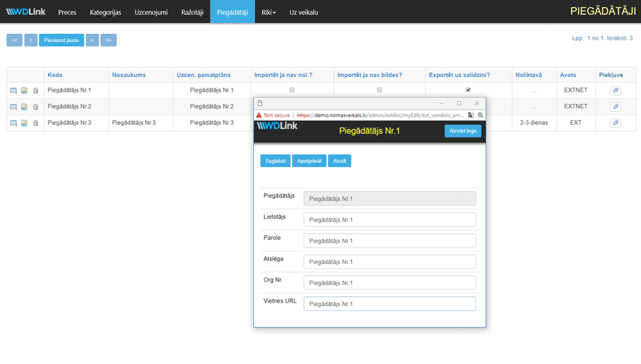Click into the Vietnes URL input field
The height and width of the screenshot is (364, 641).
pos(389,304)
